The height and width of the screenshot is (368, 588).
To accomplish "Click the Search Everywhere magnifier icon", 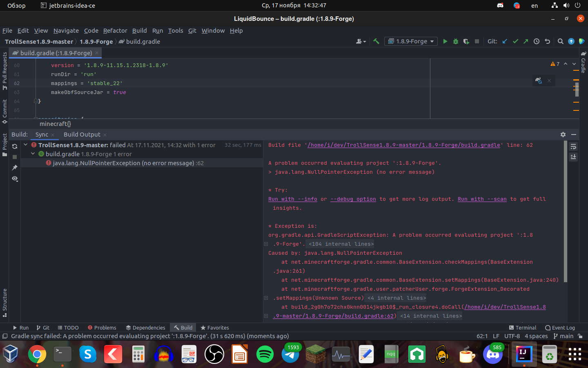I will [560, 41].
